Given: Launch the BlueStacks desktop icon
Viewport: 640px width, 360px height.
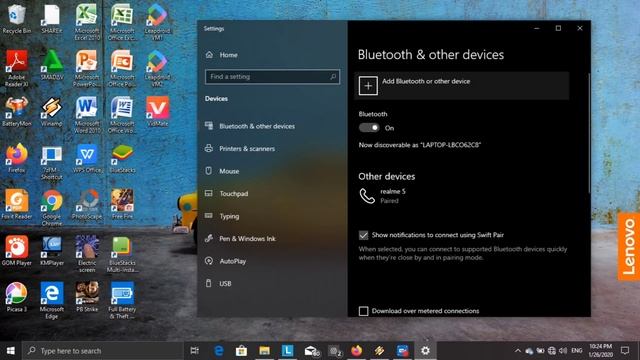Looking at the screenshot, I should point(122,158).
